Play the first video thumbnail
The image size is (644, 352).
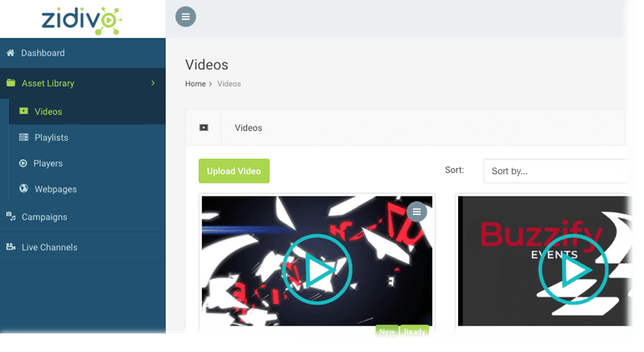[x=317, y=271]
